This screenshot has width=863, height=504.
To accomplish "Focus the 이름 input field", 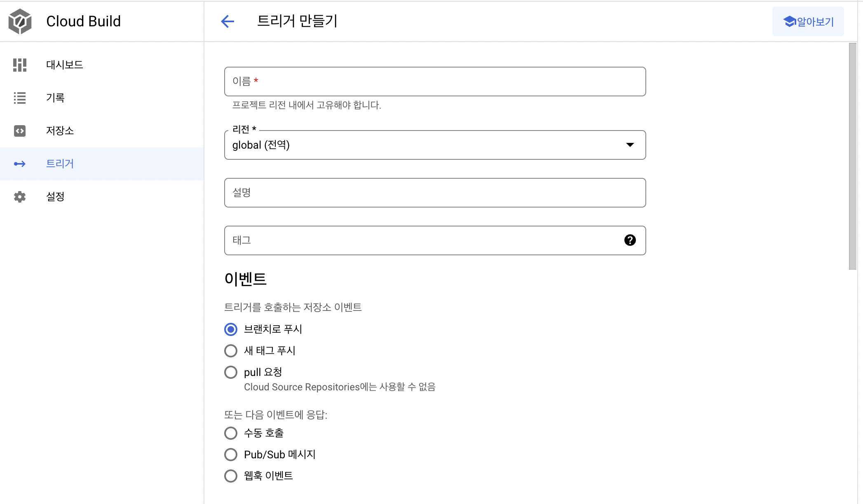I will click(x=435, y=82).
